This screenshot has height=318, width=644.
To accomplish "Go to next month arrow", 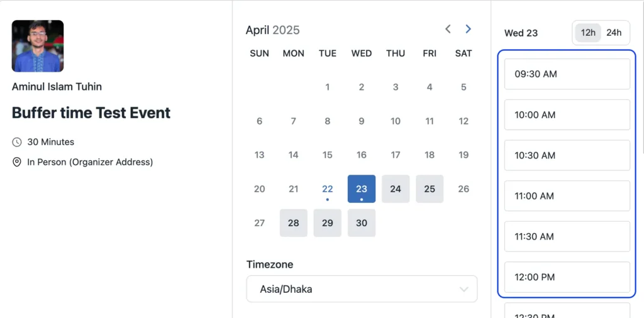I will pos(468,29).
